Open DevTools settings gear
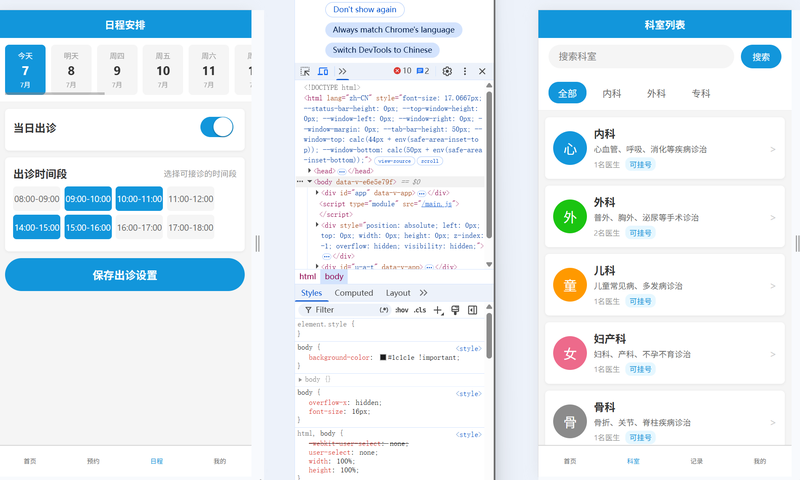800x480 pixels. pos(447,71)
